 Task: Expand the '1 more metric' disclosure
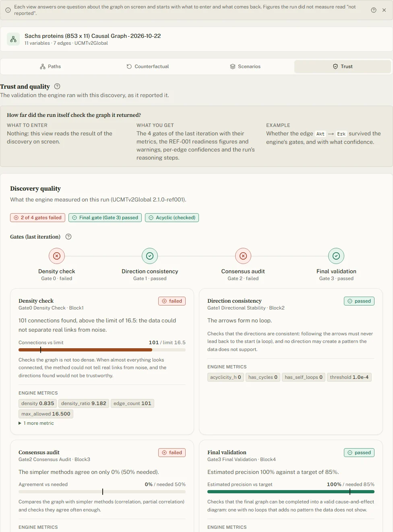pyautogui.click(x=36, y=423)
